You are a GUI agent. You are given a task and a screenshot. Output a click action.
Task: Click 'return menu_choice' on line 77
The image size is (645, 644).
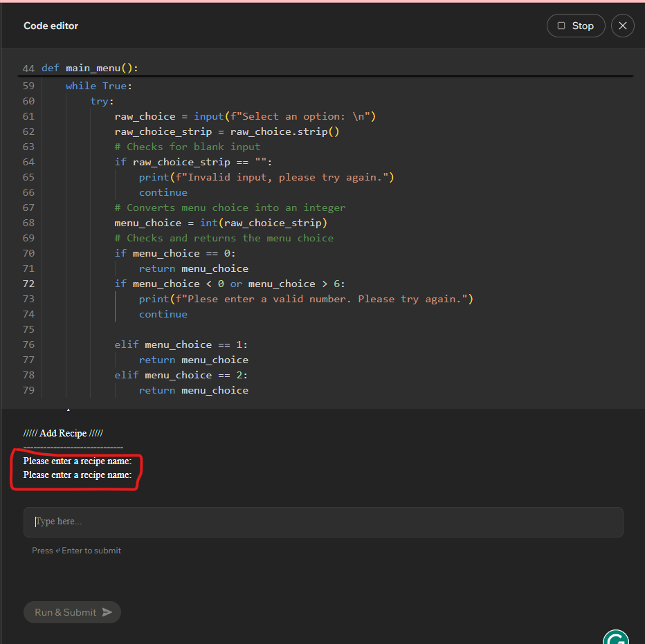point(193,360)
